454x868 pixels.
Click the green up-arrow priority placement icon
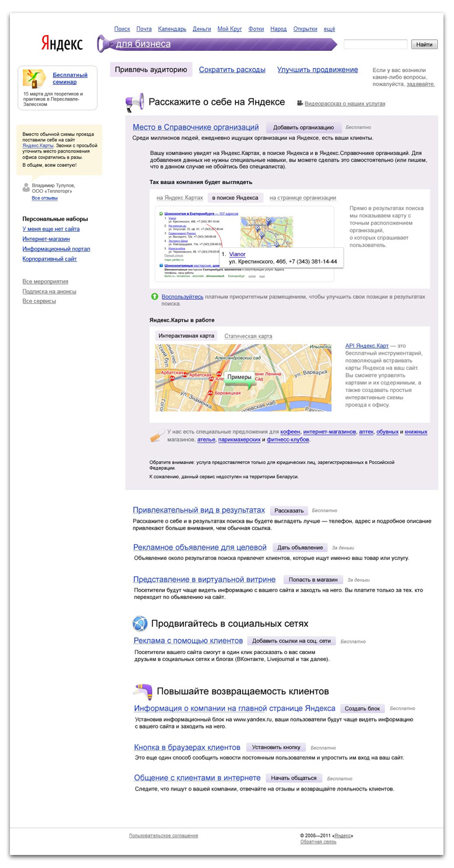pyautogui.click(x=154, y=297)
